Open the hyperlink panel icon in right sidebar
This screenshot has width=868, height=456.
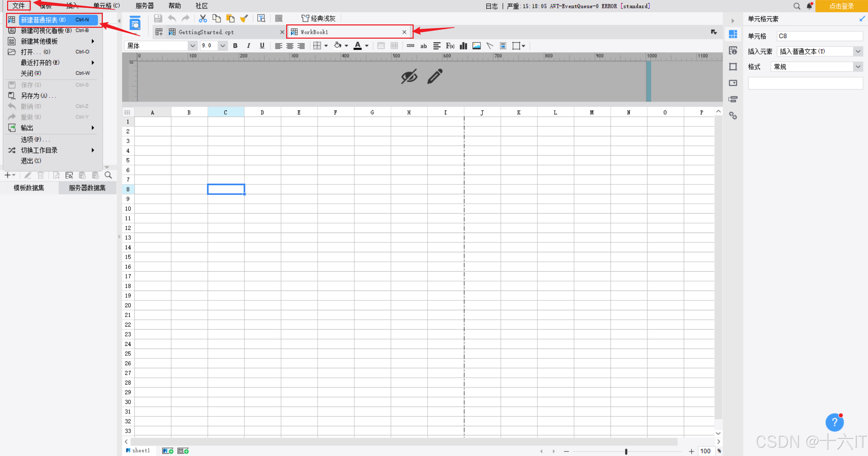point(733,116)
